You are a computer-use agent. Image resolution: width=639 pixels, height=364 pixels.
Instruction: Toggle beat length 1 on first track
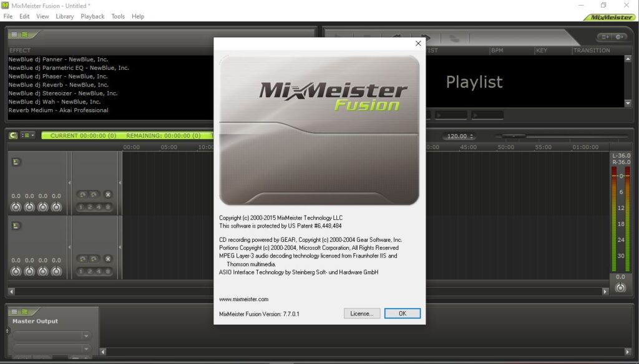point(80,208)
